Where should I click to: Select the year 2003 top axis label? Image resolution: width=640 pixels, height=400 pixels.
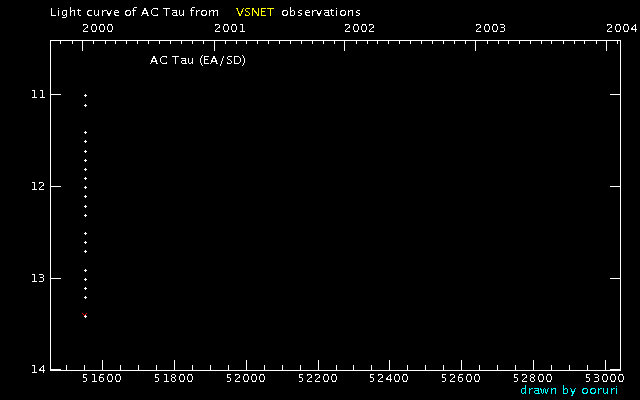tap(490, 29)
